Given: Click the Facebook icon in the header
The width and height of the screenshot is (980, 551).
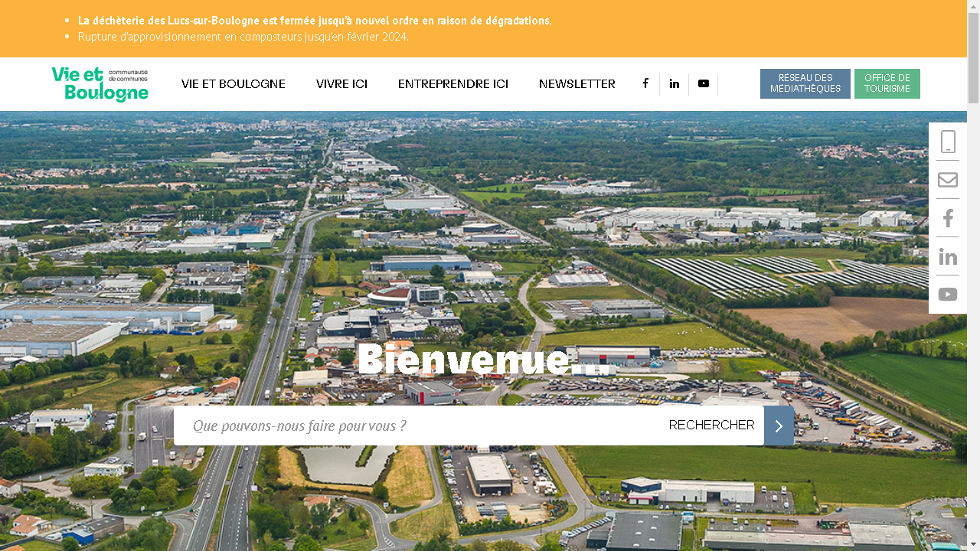Looking at the screenshot, I should click(x=645, y=84).
